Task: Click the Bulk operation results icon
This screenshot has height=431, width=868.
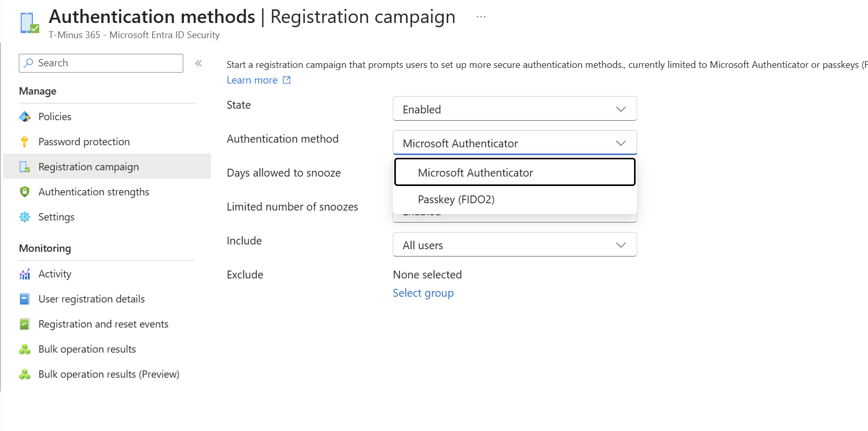Action: tap(25, 349)
